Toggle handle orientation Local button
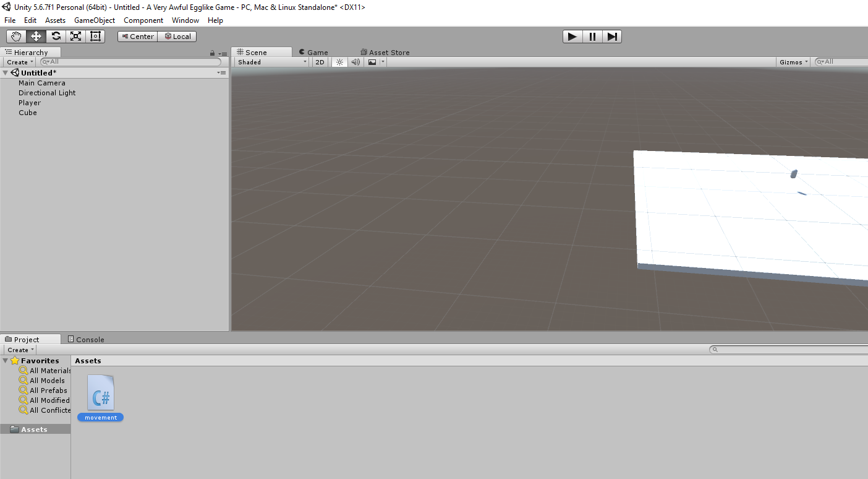The image size is (868, 479). [x=177, y=37]
